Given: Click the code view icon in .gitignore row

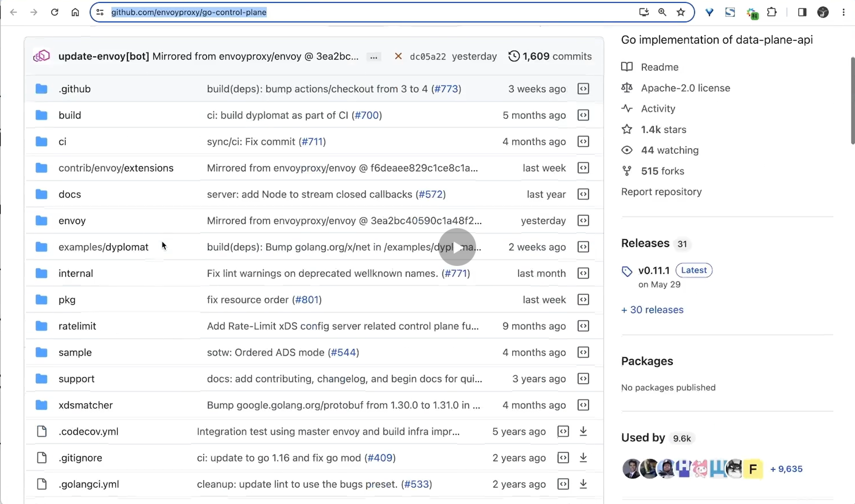Looking at the screenshot, I should click(x=563, y=458).
